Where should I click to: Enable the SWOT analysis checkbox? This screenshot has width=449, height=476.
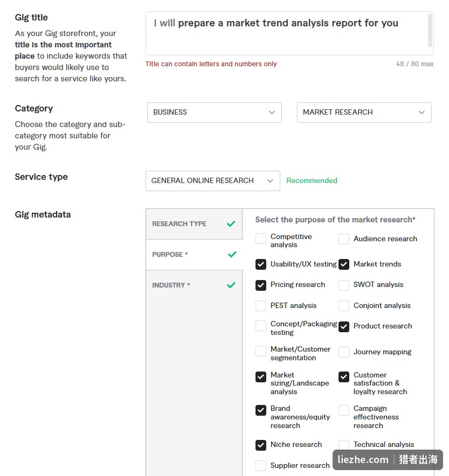click(x=343, y=285)
